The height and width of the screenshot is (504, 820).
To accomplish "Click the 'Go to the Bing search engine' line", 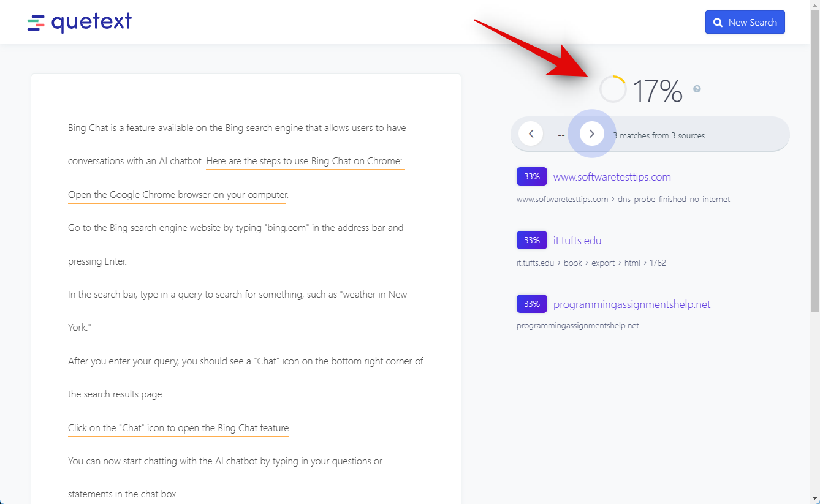I will pyautogui.click(x=236, y=228).
